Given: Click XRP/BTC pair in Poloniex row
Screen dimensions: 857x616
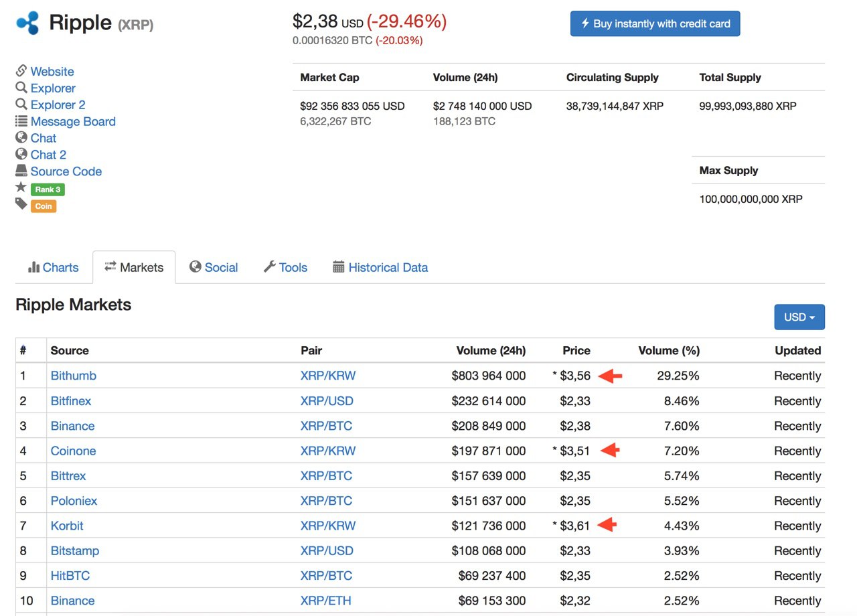Looking at the screenshot, I should click(x=326, y=501).
